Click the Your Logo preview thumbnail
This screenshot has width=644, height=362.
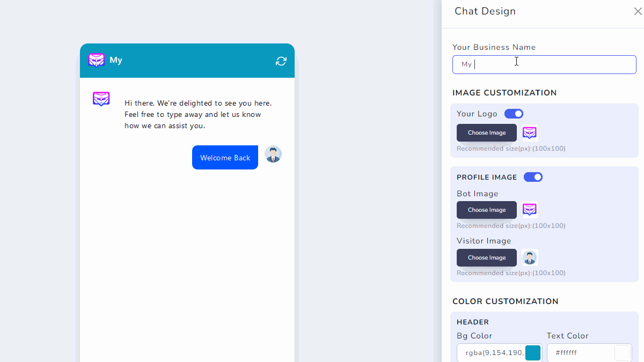(x=530, y=132)
